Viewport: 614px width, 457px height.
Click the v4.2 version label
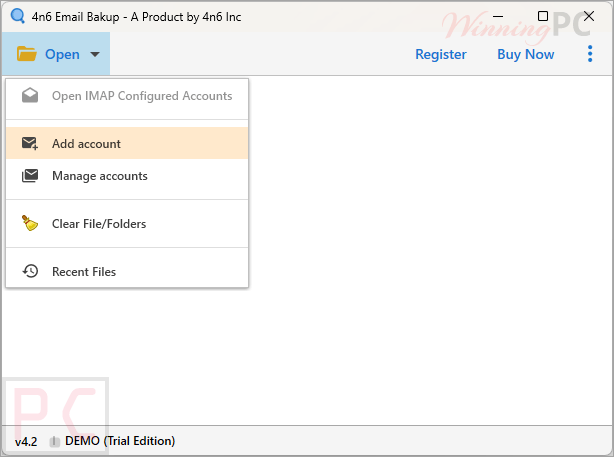26,442
